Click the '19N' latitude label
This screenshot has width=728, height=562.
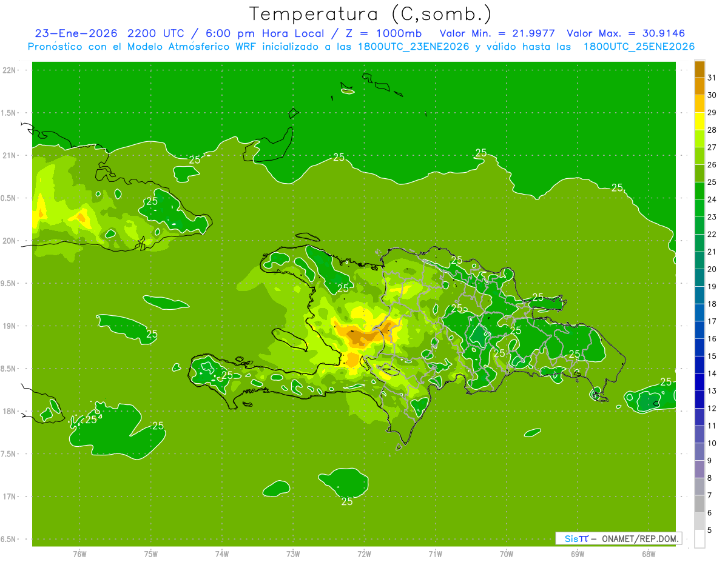[10, 326]
